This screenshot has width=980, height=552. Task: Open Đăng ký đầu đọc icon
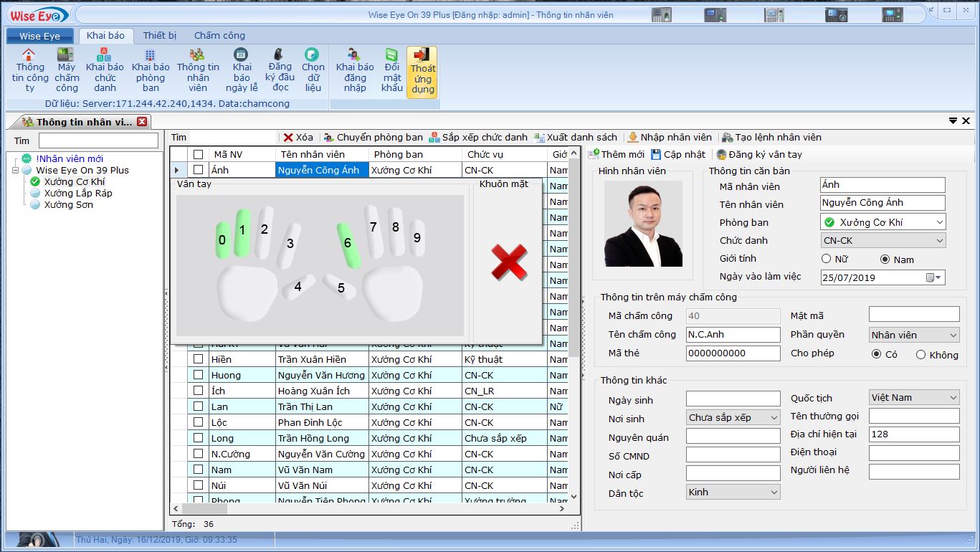280,55
